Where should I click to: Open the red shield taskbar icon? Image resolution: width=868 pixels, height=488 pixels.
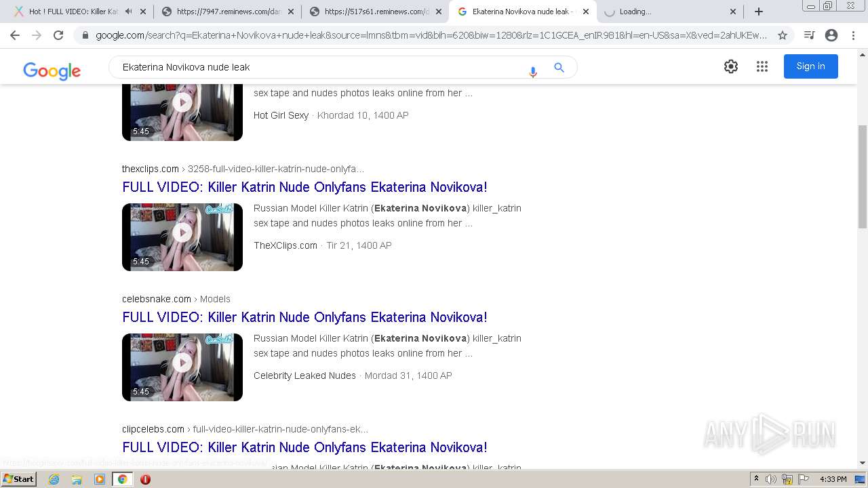point(145,479)
